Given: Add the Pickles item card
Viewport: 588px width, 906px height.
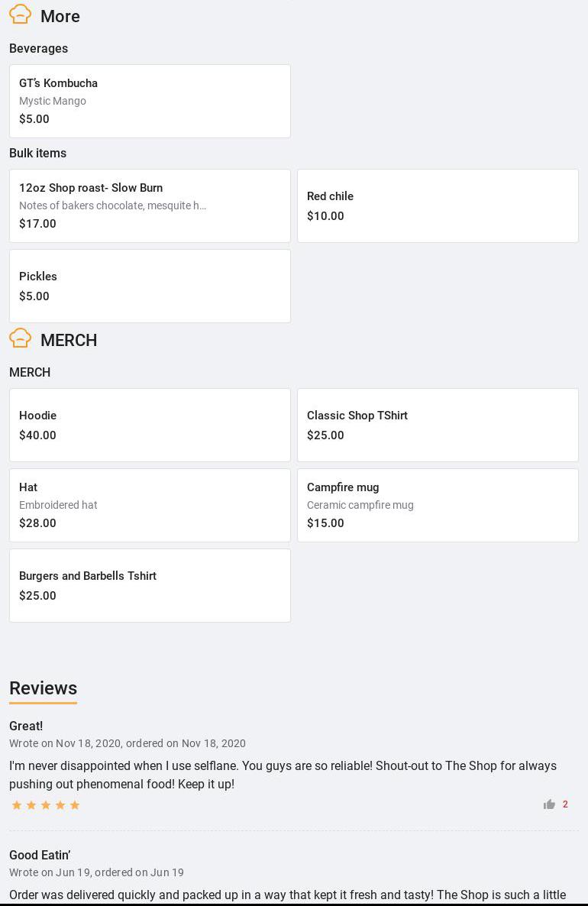Looking at the screenshot, I should (150, 286).
